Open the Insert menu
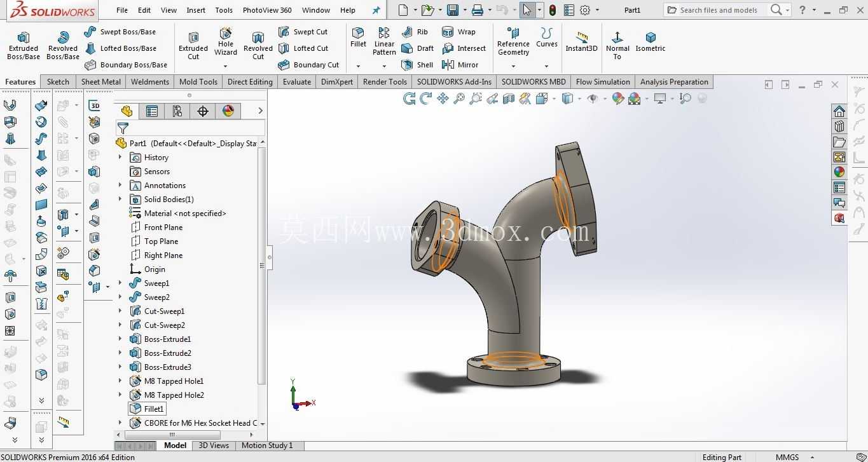Viewport: 868px width, 462px height. [196, 10]
